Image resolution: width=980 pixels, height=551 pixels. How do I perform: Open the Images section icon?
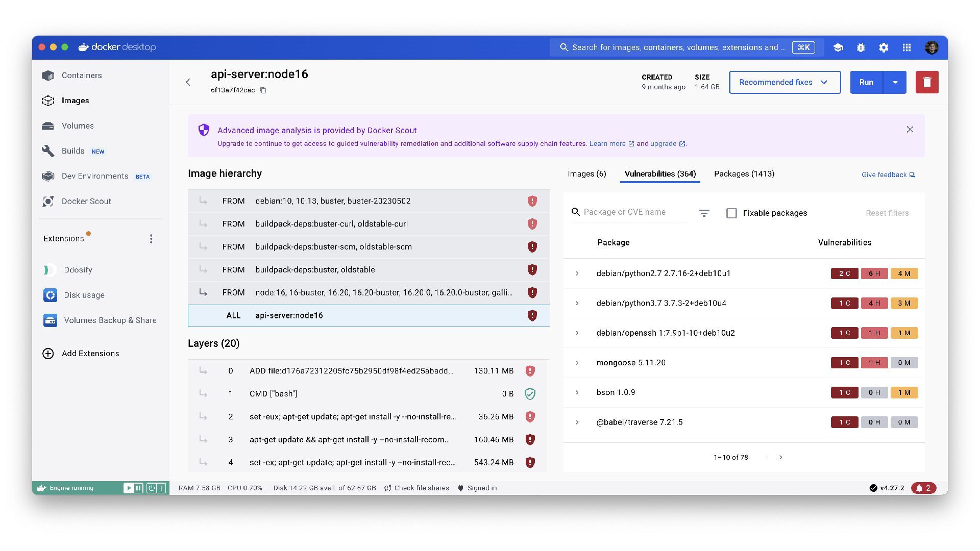coord(48,101)
